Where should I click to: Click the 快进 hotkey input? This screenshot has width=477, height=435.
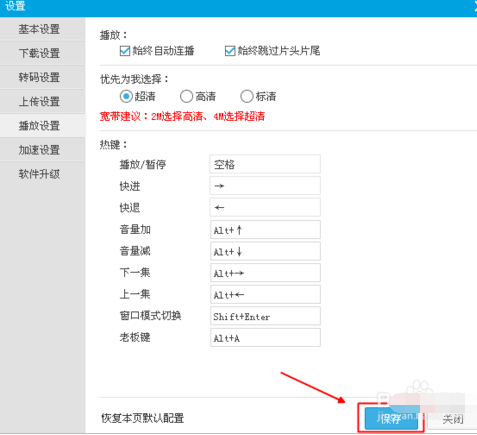pyautogui.click(x=265, y=186)
